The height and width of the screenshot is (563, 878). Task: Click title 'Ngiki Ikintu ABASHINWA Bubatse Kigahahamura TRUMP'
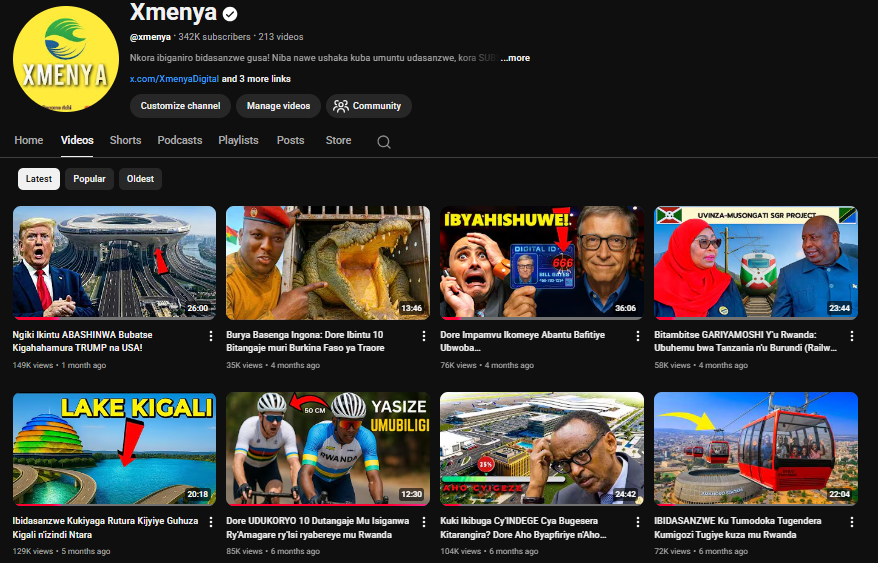tap(82, 341)
